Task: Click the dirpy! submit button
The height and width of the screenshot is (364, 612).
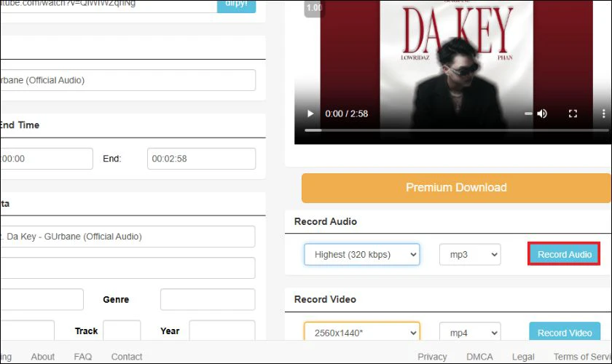Action: click(236, 6)
